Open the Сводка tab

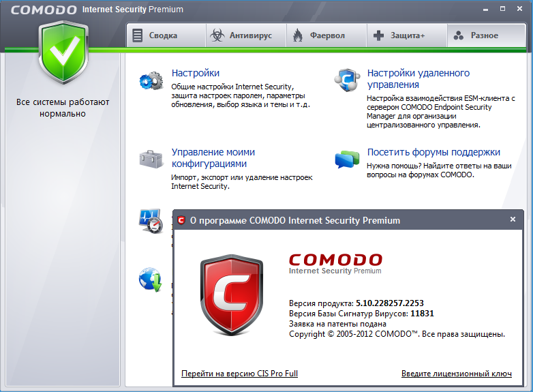click(x=166, y=35)
